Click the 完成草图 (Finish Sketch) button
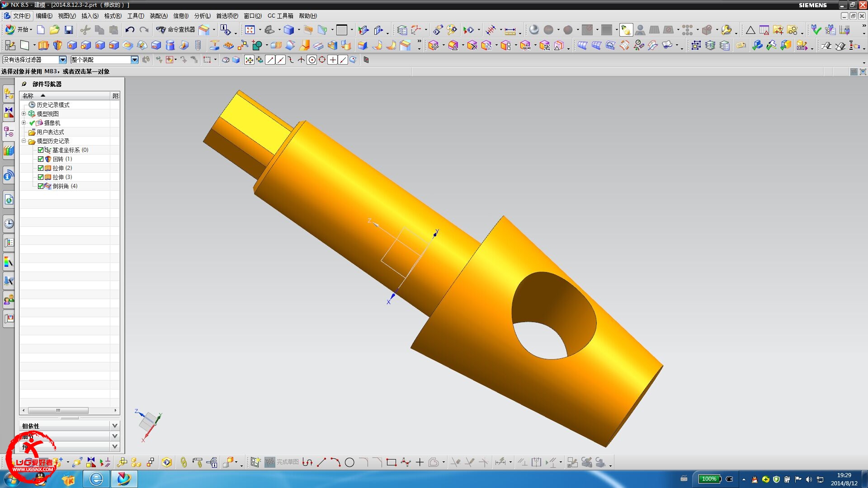The image size is (868, 488). [x=282, y=462]
